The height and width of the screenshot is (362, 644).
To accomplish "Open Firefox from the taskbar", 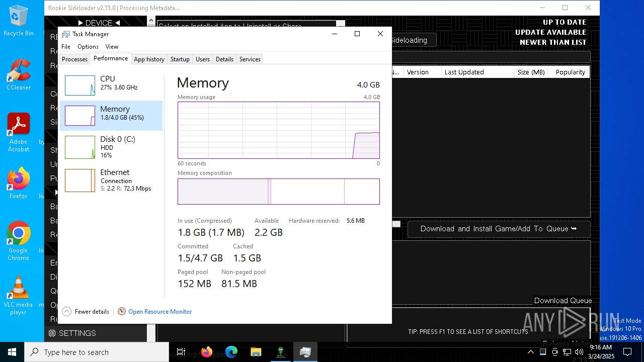I will click(x=207, y=352).
